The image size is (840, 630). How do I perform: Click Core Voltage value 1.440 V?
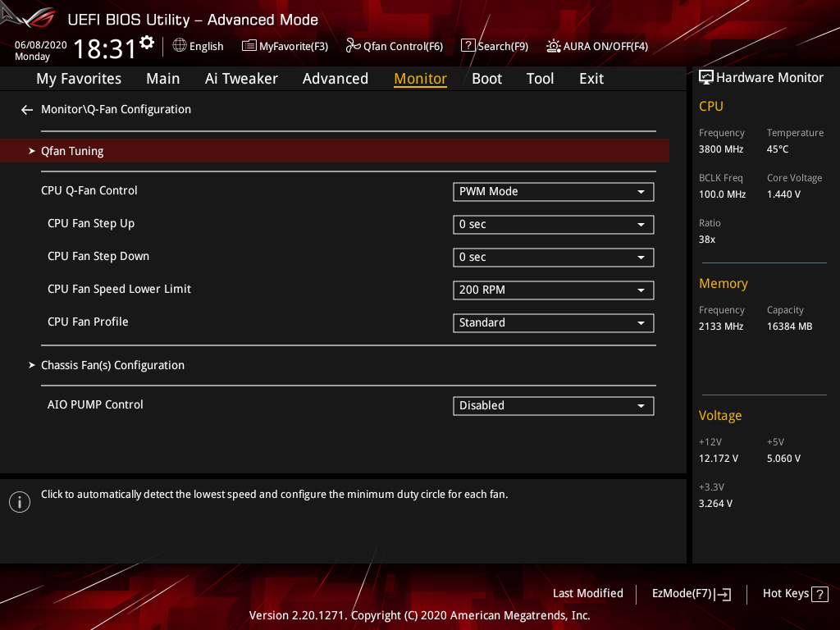783,194
